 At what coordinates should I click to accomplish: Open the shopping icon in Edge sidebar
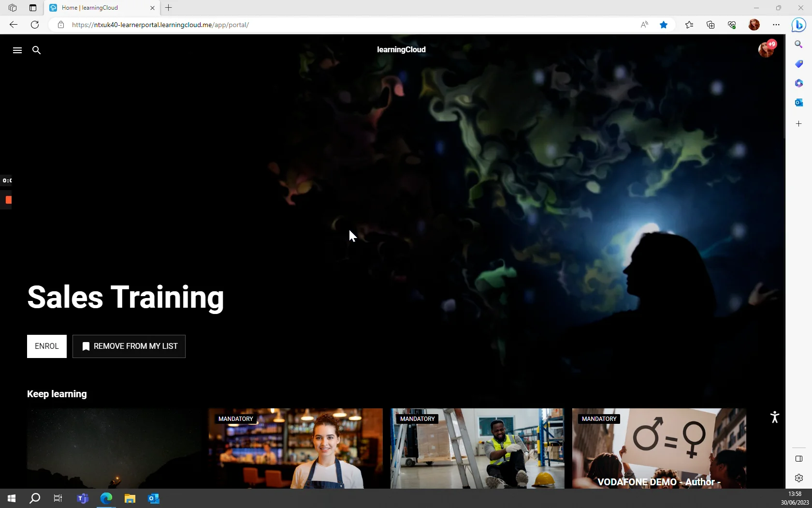(799, 64)
